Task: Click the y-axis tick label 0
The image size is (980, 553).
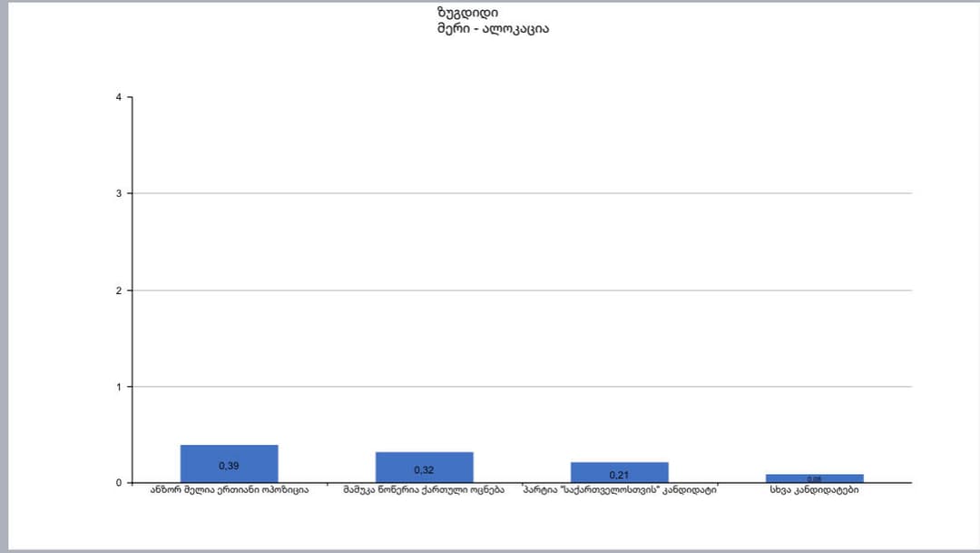Action: (118, 483)
